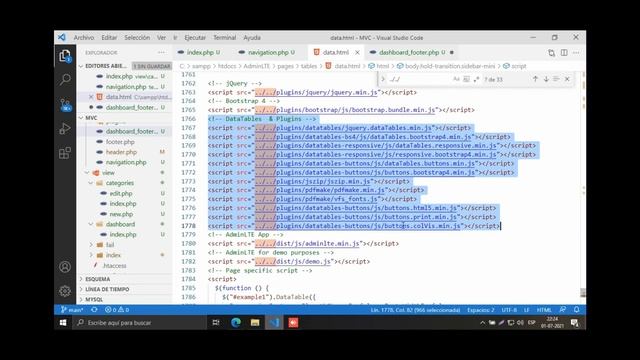Open errors and warnings counter in status bar
This screenshot has width=640, height=360.
[x=117, y=310]
